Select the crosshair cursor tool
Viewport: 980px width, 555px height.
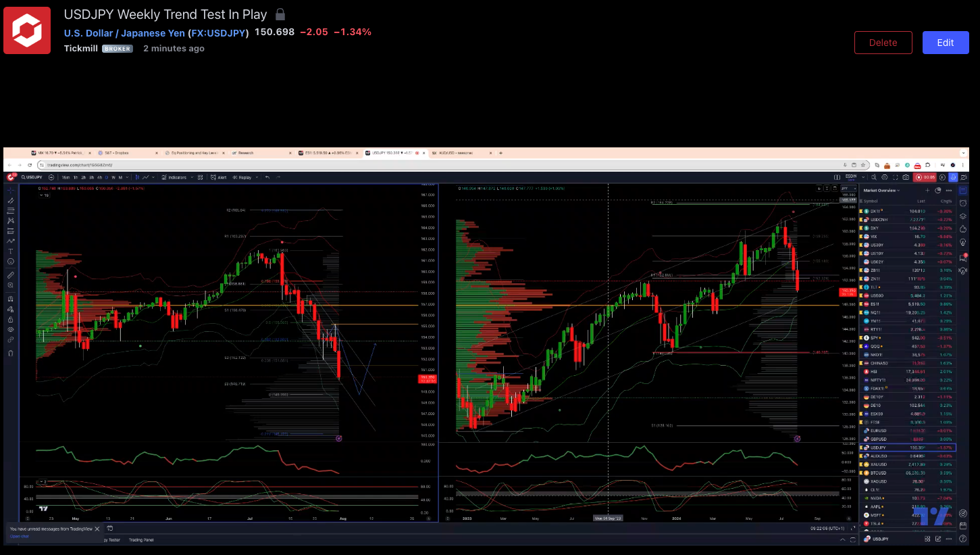[x=11, y=191]
